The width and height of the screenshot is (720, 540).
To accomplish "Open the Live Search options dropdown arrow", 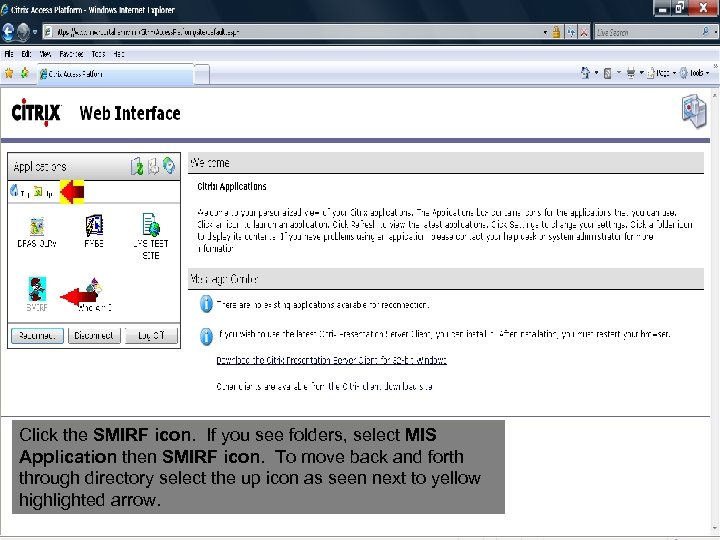I will pos(715,32).
